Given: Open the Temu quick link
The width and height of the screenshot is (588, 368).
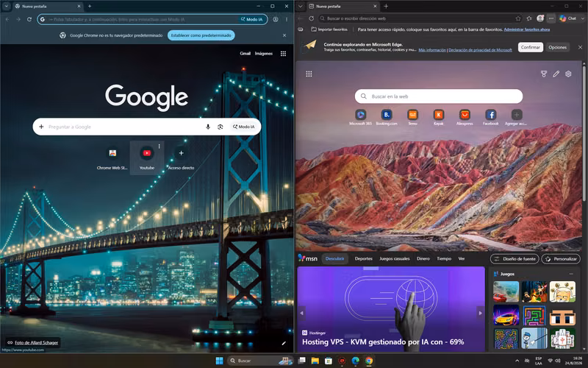Looking at the screenshot, I should pos(412,117).
